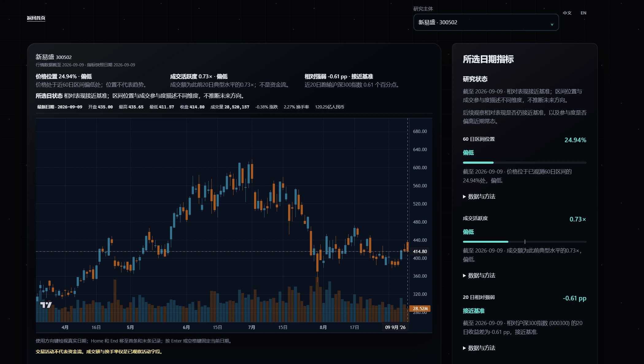Open the 研究主体 dropdown showing 新易盛 · 300502
644x364 pixels.
tap(486, 22)
